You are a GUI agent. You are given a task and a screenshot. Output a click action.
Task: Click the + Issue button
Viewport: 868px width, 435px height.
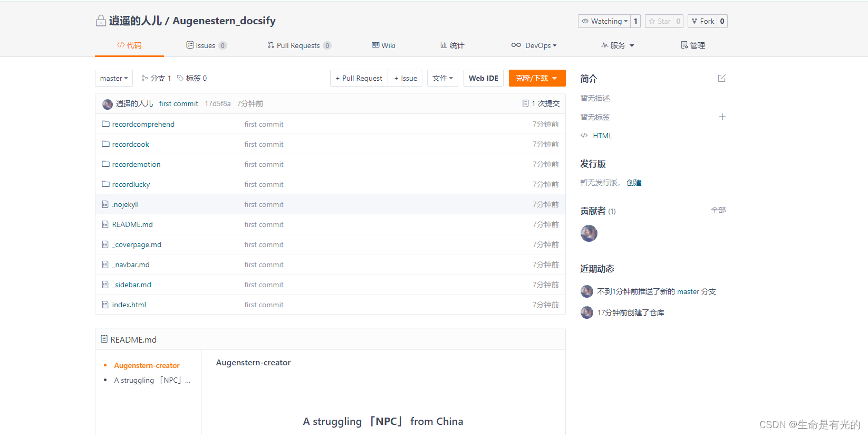(405, 78)
